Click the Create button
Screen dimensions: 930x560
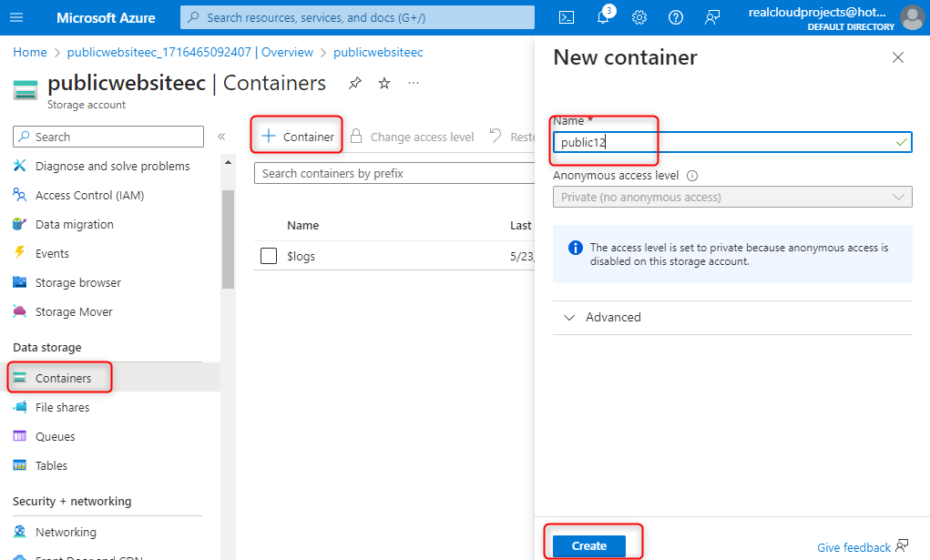pos(589,545)
